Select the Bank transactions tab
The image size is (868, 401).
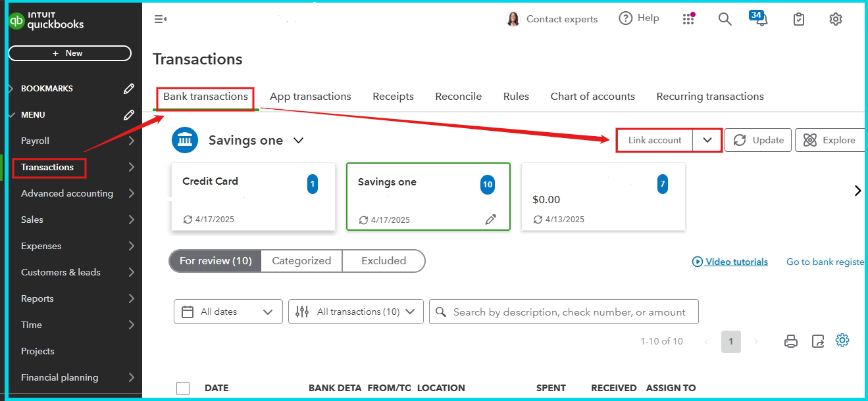coord(205,97)
